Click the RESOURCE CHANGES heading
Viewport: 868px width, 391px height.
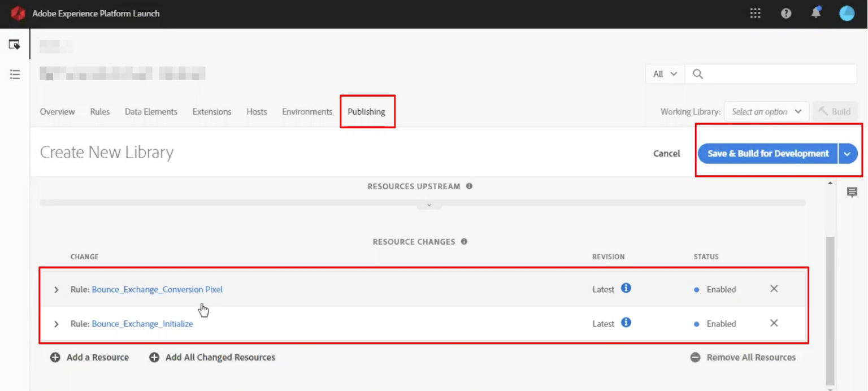414,242
